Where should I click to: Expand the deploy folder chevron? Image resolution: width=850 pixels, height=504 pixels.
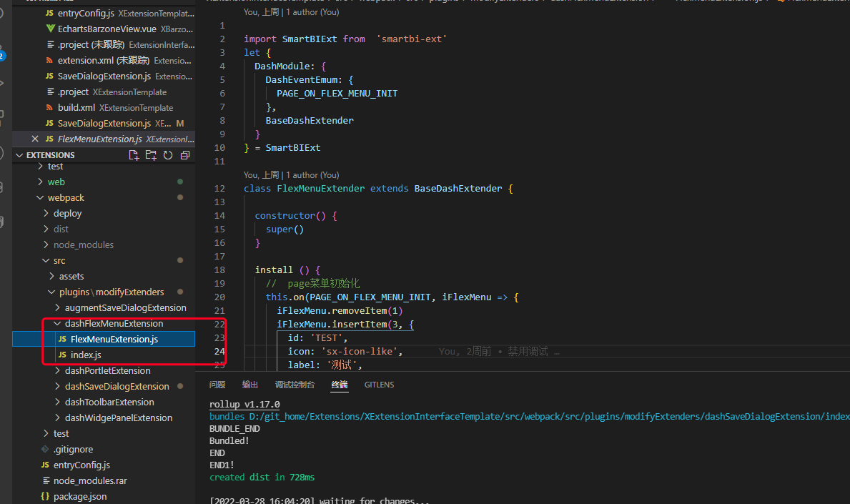tap(46, 213)
